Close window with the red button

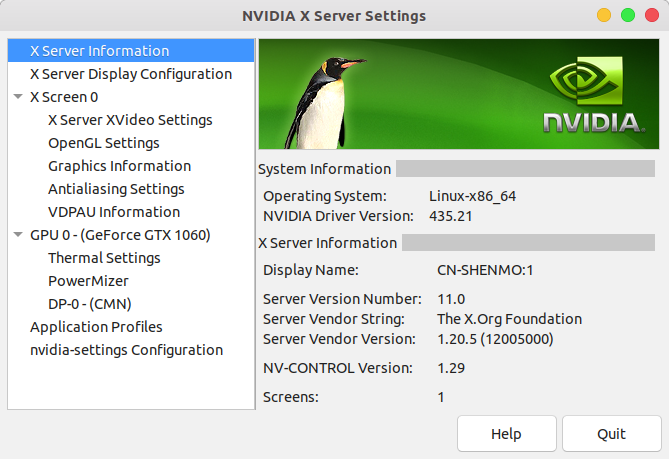pyautogui.click(x=652, y=15)
